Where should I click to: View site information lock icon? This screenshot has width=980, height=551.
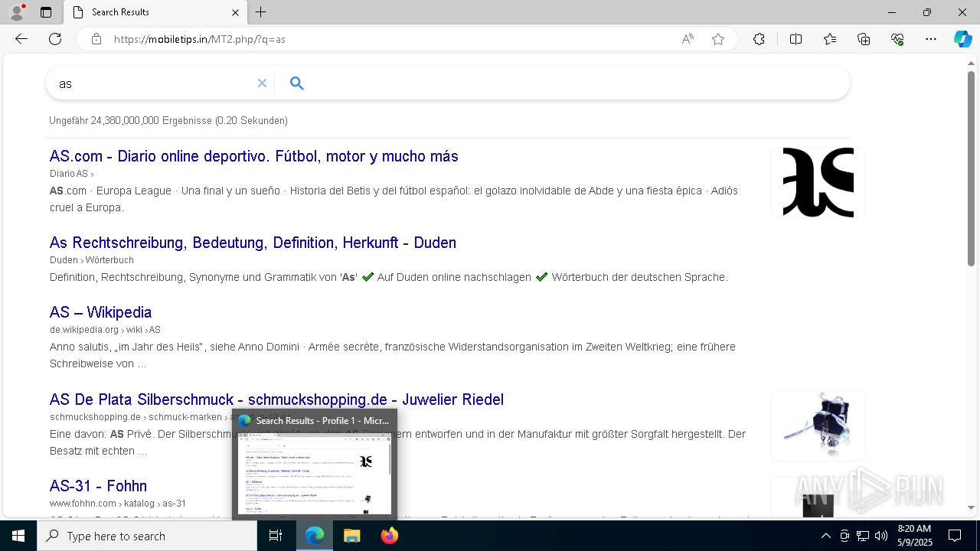(x=96, y=39)
